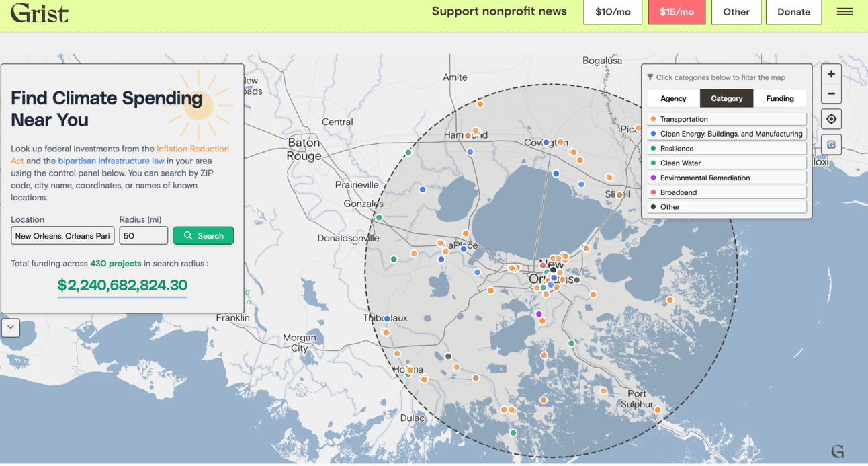
Task: Open the Inflation Reduction Act link
Action: 192,149
